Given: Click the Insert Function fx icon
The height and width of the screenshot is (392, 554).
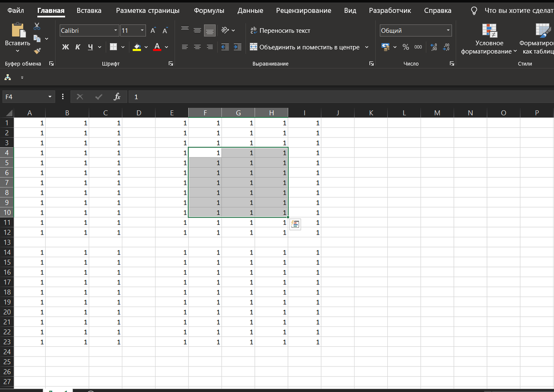Looking at the screenshot, I should (117, 97).
